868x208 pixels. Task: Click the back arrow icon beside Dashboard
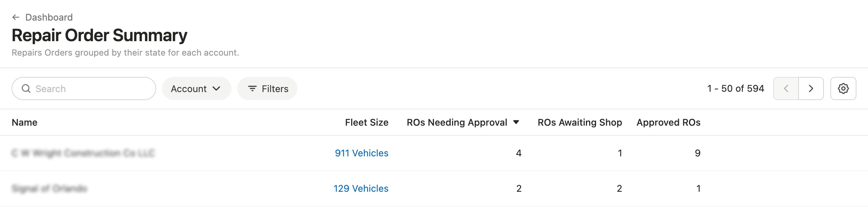point(16,17)
